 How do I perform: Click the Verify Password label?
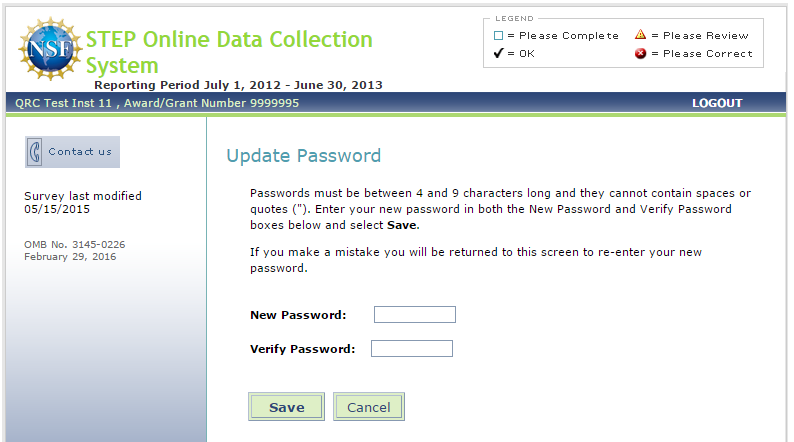[x=302, y=349]
